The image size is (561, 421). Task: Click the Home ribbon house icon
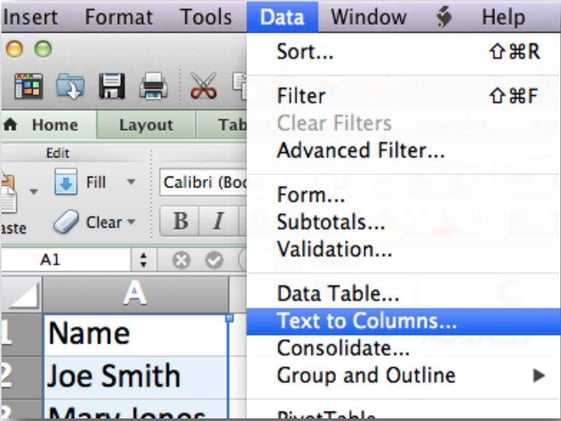[x=11, y=124]
